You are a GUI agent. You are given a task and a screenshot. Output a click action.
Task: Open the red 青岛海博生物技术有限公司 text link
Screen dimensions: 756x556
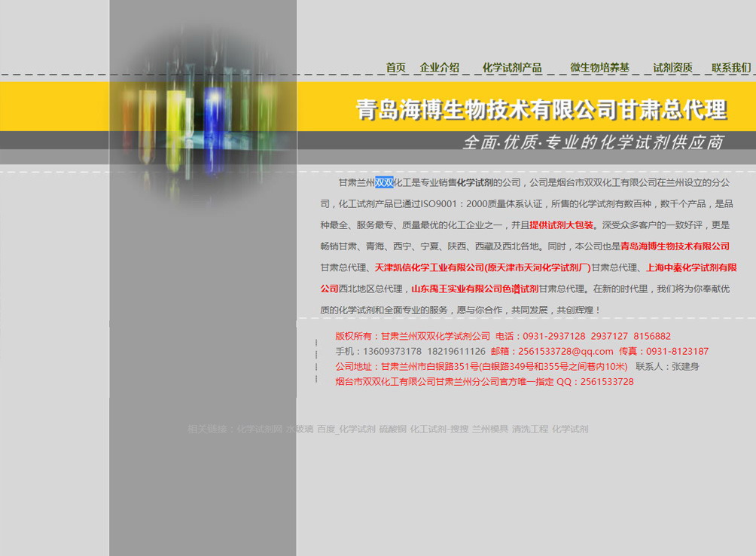[x=675, y=246]
